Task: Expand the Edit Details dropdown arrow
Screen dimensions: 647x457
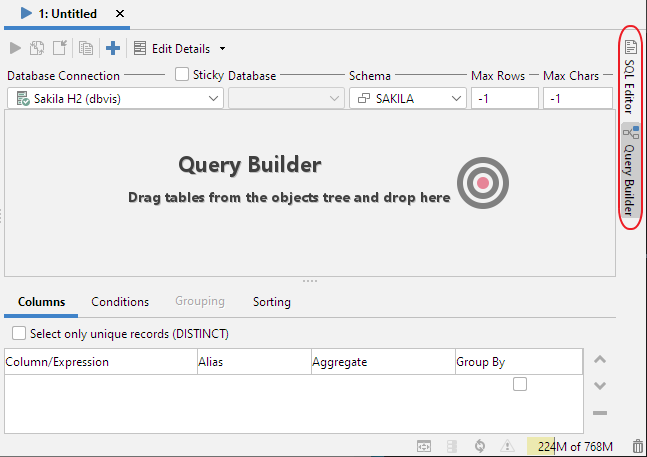Action: pos(222,48)
